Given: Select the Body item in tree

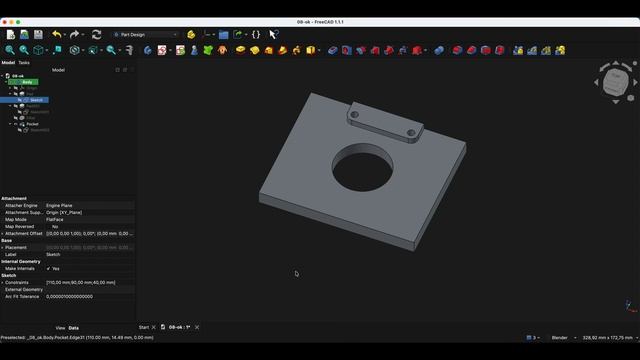Looking at the screenshot, I should point(24,82).
